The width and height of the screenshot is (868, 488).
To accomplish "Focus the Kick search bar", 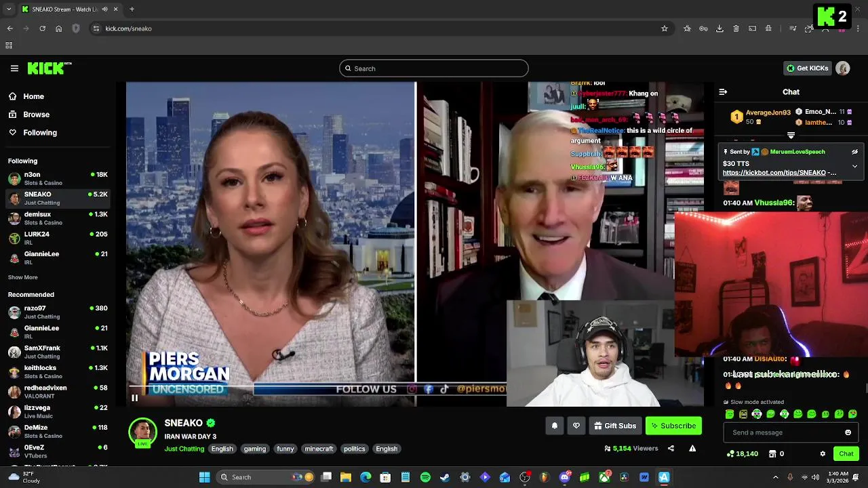I will pos(434,68).
